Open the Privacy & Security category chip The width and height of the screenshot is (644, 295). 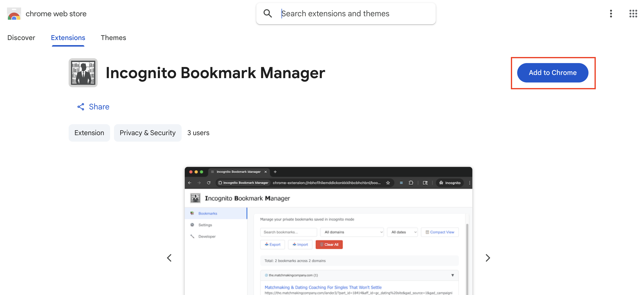pyautogui.click(x=147, y=133)
